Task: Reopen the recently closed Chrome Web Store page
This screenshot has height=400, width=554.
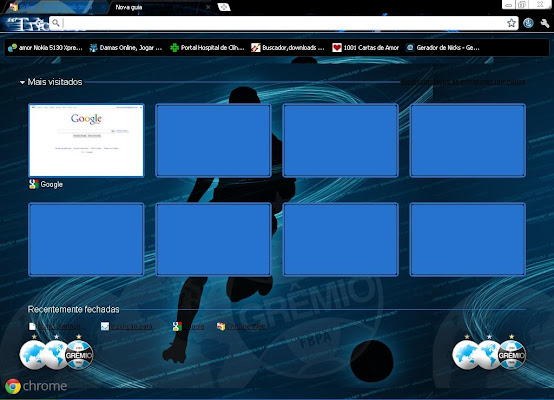Action: (242, 327)
